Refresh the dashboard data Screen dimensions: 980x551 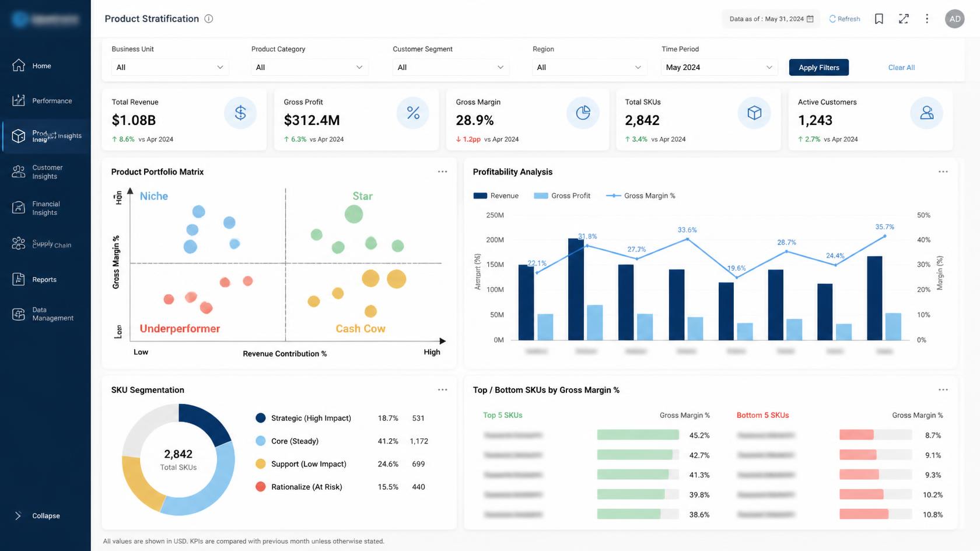(x=845, y=19)
